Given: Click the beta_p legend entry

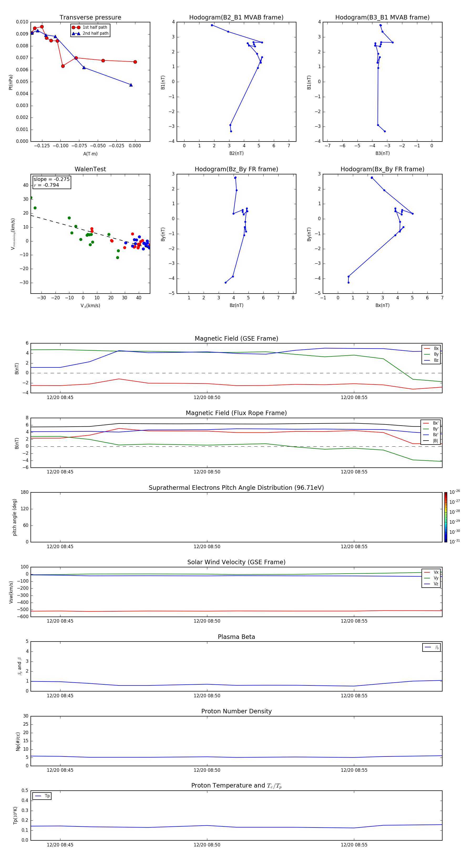Looking at the screenshot, I should [431, 647].
